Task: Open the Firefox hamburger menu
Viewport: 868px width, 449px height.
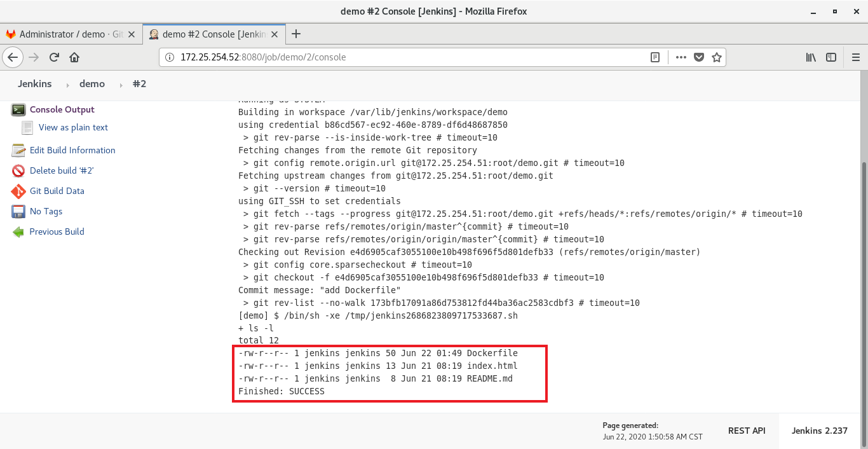Action: (x=855, y=57)
